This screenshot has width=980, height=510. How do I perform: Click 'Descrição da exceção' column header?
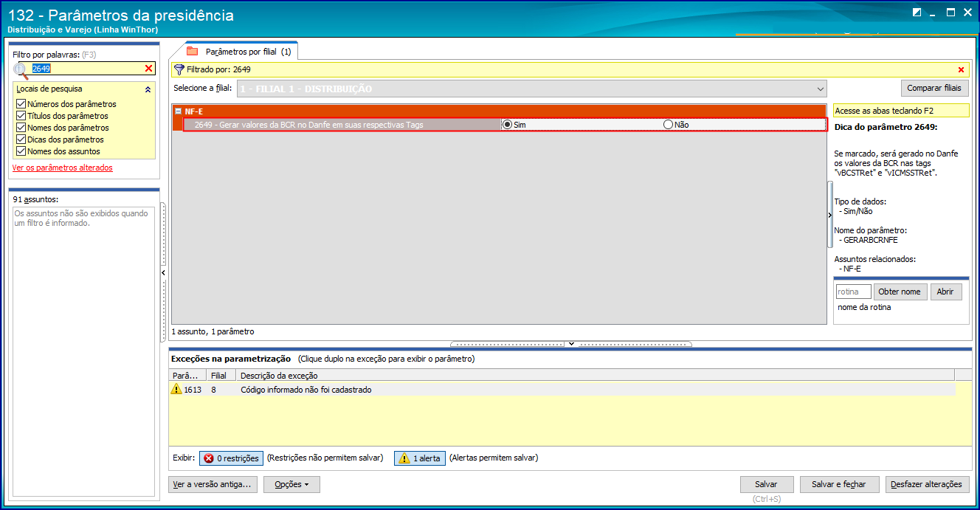point(596,376)
